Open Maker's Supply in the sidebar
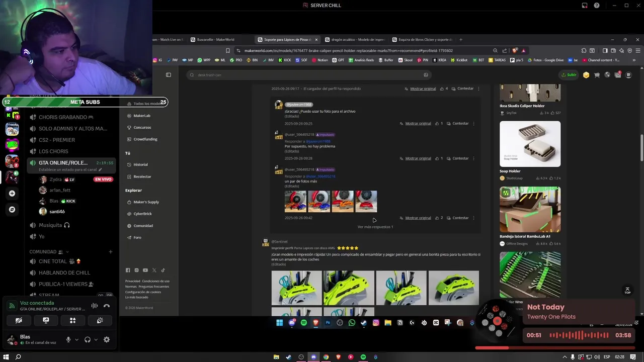Image resolution: width=644 pixels, height=362 pixels. 146,202
